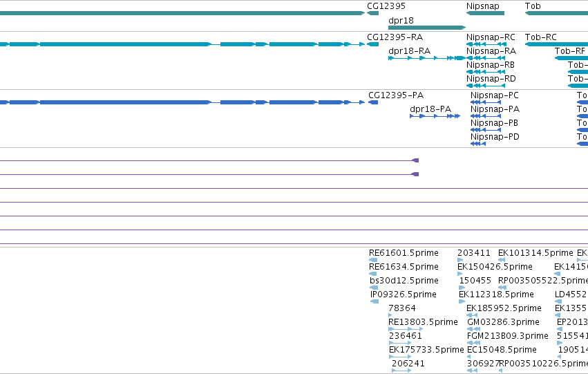This screenshot has width=588, height=374.
Task: Click the EC15048.5prime EST label
Action: coord(502,350)
